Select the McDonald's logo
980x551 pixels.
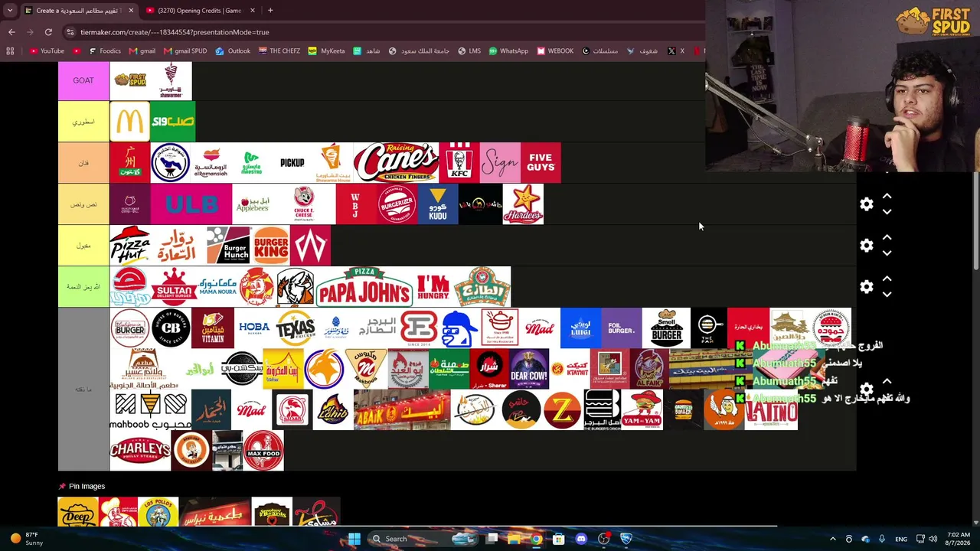pos(130,122)
